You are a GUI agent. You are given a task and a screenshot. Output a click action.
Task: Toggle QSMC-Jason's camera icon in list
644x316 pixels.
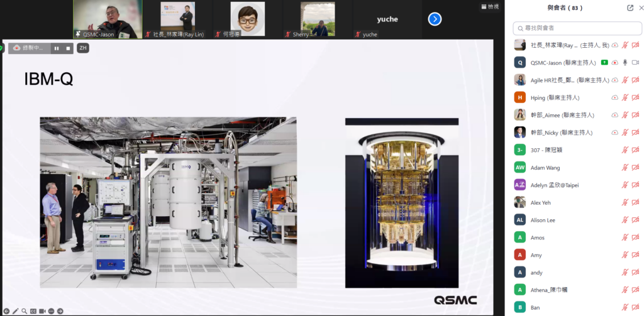tap(635, 62)
